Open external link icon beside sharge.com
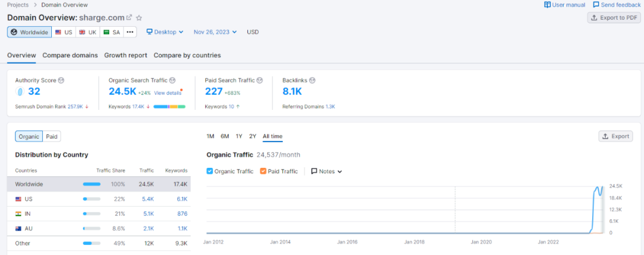The image size is (644, 255). (129, 18)
